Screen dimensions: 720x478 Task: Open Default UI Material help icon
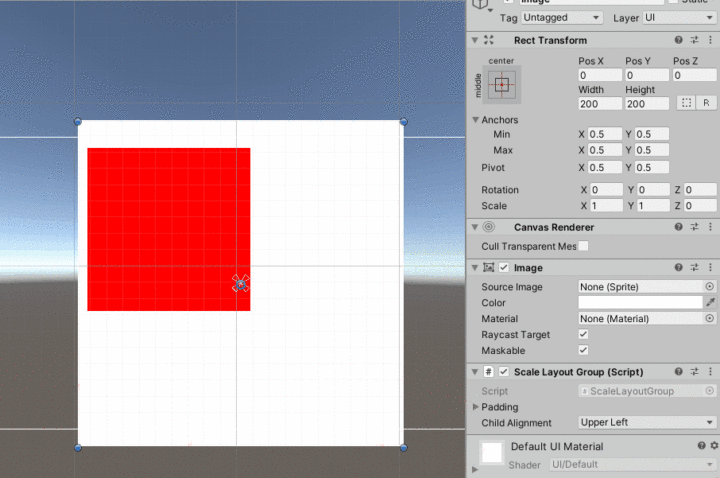point(701,445)
